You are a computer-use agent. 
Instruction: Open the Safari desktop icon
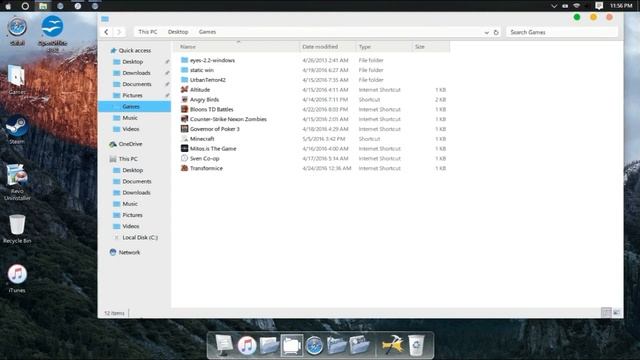[x=17, y=31]
